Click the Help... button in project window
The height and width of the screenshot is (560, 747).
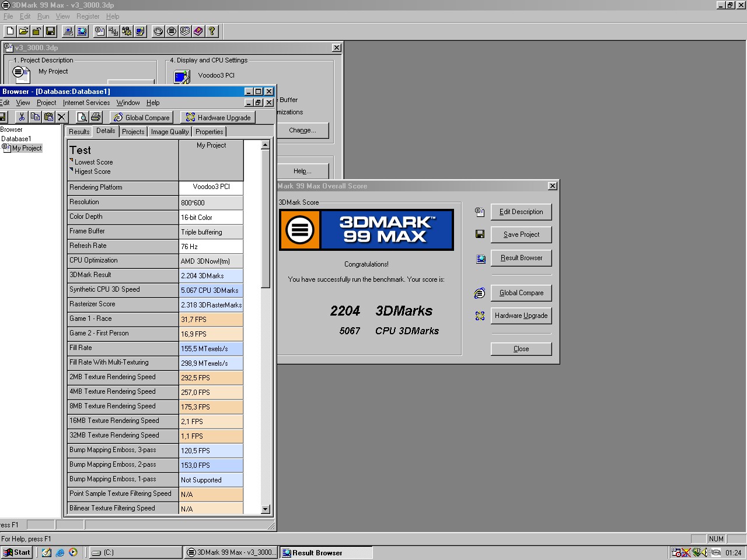[302, 171]
